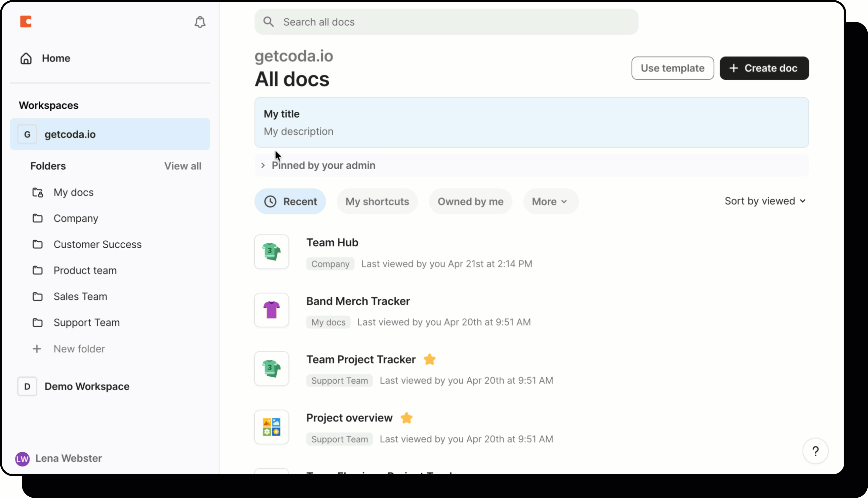The image size is (868, 498).
Task: Click the Use template button
Action: point(672,68)
